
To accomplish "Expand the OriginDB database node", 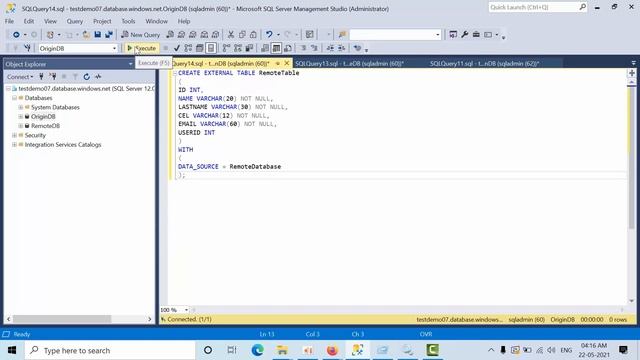I will (x=20, y=117).
